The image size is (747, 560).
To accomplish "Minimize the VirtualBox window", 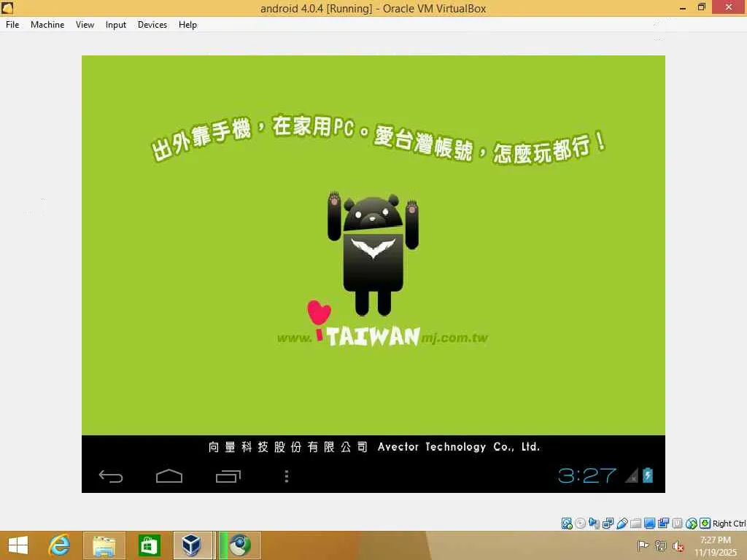I will pyautogui.click(x=683, y=7).
